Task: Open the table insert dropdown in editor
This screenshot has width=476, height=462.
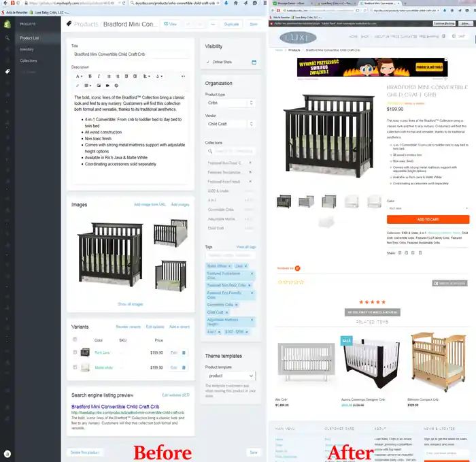Action: click(x=88, y=86)
